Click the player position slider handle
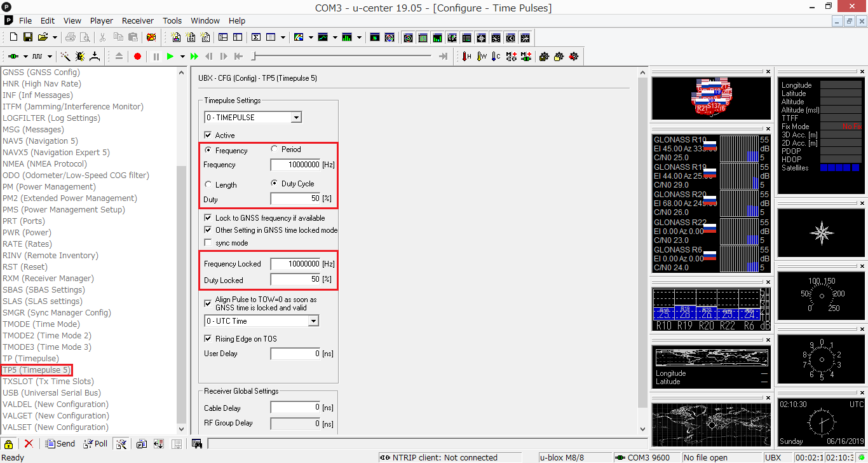Viewport: 868px width, 463px height. pyautogui.click(x=254, y=57)
